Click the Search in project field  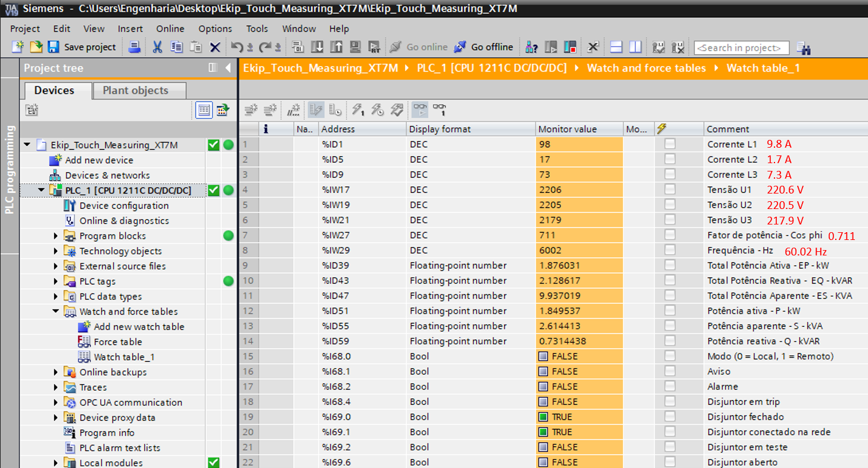pos(741,48)
